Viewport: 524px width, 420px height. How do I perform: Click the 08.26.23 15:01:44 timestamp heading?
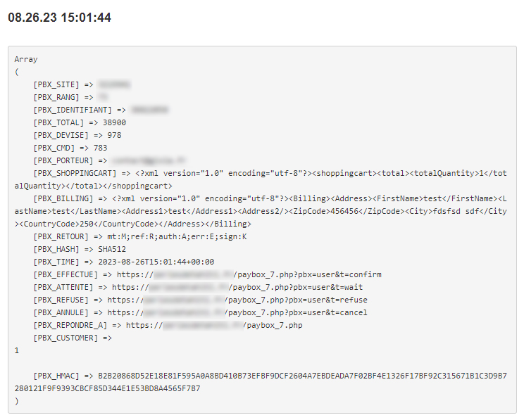coord(59,18)
